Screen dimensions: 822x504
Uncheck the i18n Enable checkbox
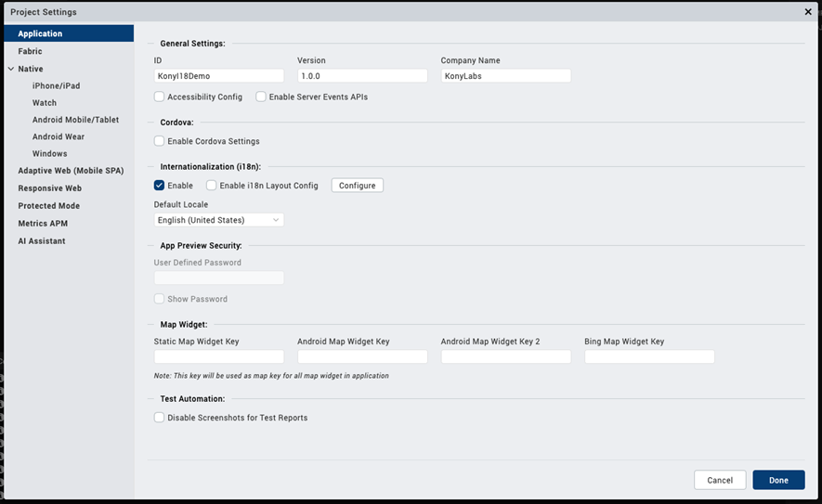coord(160,186)
